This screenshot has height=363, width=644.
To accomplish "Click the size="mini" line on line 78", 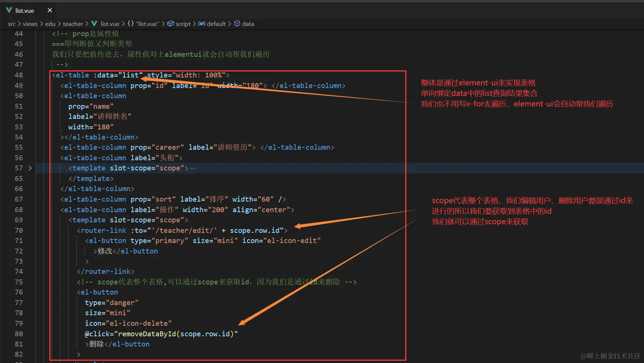I will click(x=108, y=313).
